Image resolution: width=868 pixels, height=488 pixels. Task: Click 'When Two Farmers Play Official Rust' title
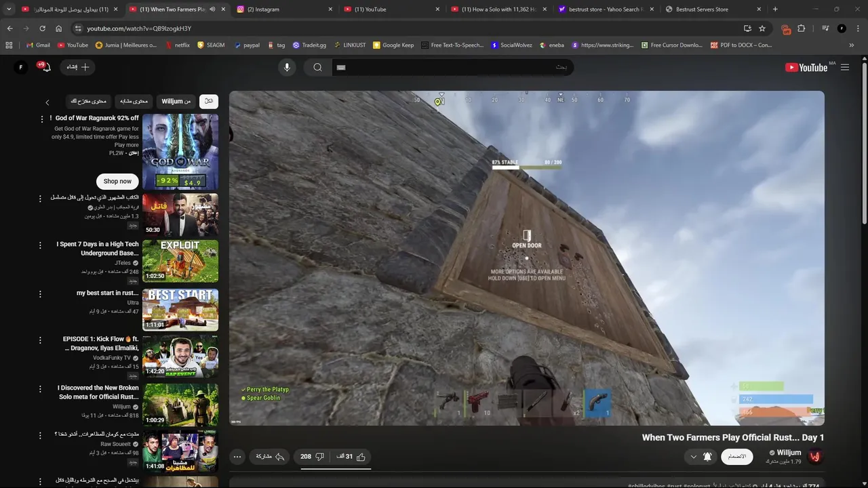[733, 438]
